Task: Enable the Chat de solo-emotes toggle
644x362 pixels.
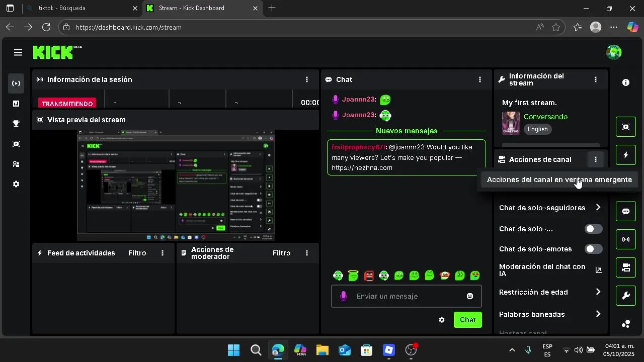Action: point(593,249)
